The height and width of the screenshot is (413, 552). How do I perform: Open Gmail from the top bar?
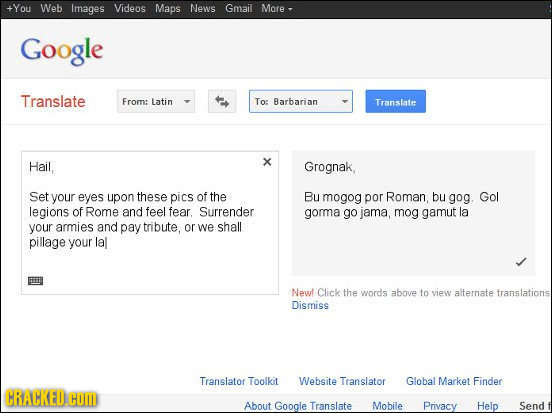pos(238,8)
